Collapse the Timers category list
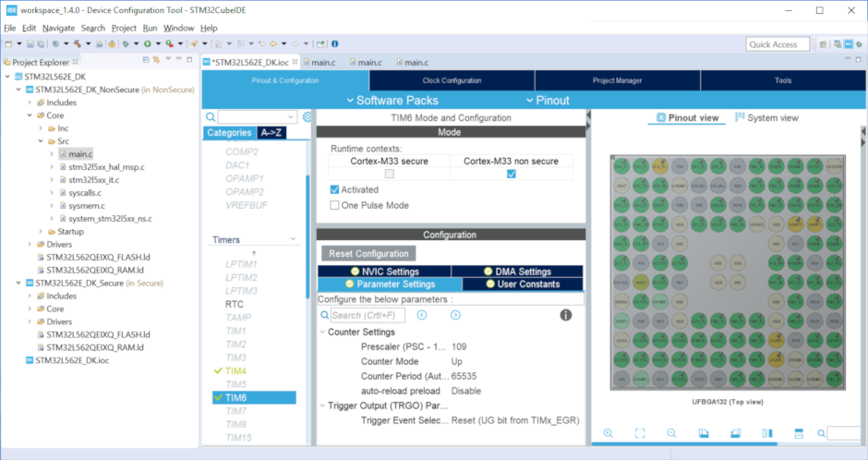Screen dimensions: 868x460 click(x=293, y=239)
